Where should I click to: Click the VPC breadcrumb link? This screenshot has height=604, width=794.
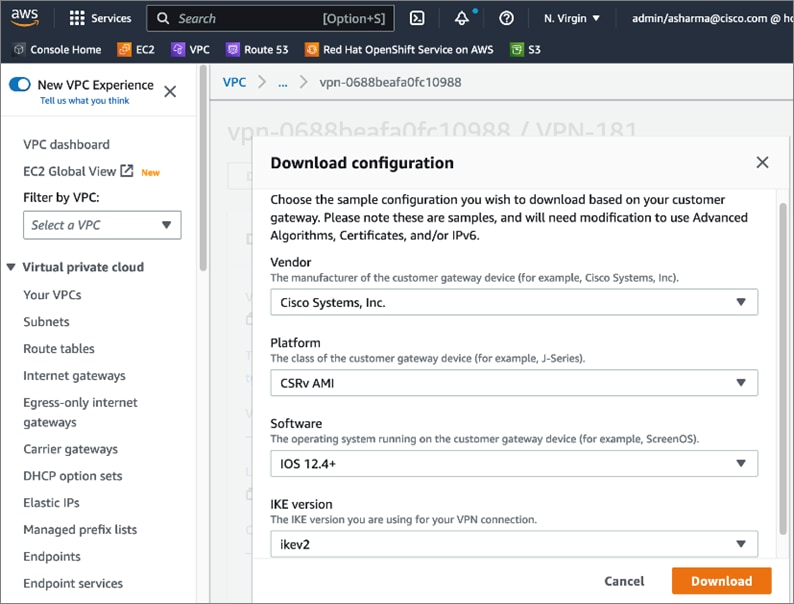click(x=234, y=82)
